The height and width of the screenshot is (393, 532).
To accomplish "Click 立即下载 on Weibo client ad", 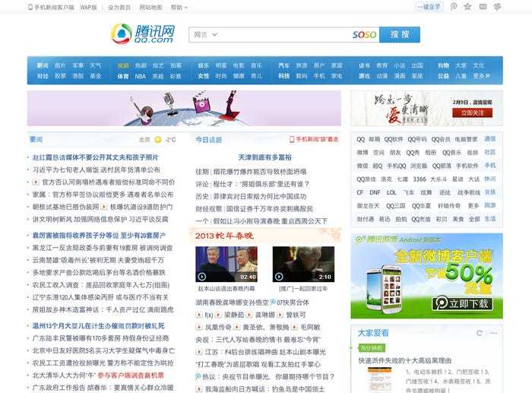I will [462, 303].
